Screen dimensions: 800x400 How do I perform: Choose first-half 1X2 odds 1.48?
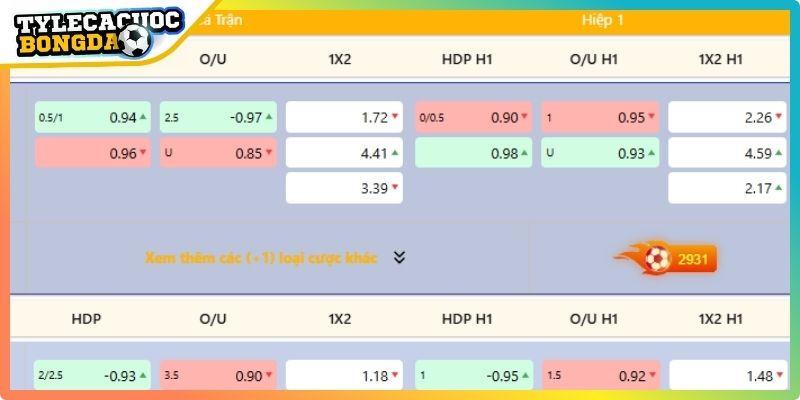coord(728,376)
